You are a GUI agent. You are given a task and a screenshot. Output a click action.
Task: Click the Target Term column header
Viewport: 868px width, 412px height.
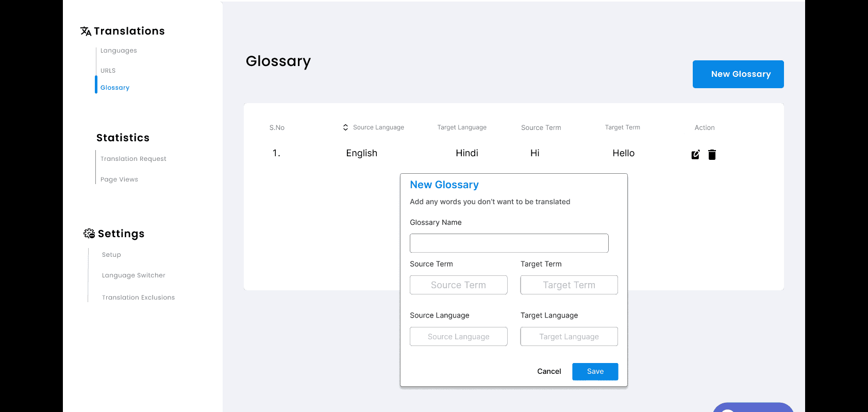pyautogui.click(x=622, y=127)
